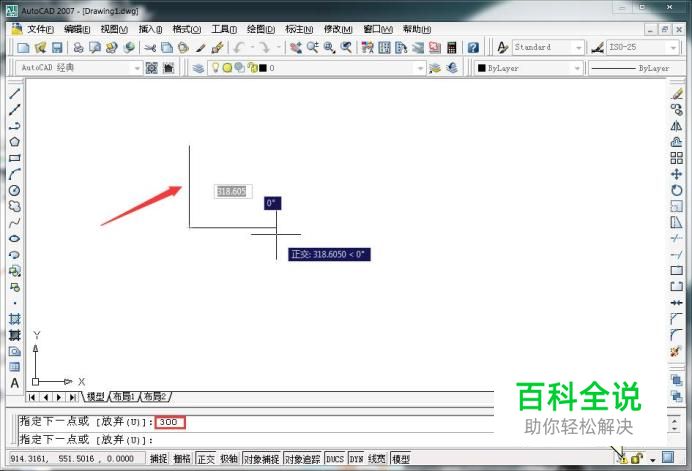Open the 文件(F) menu
The height and width of the screenshot is (471, 692).
[x=40, y=29]
